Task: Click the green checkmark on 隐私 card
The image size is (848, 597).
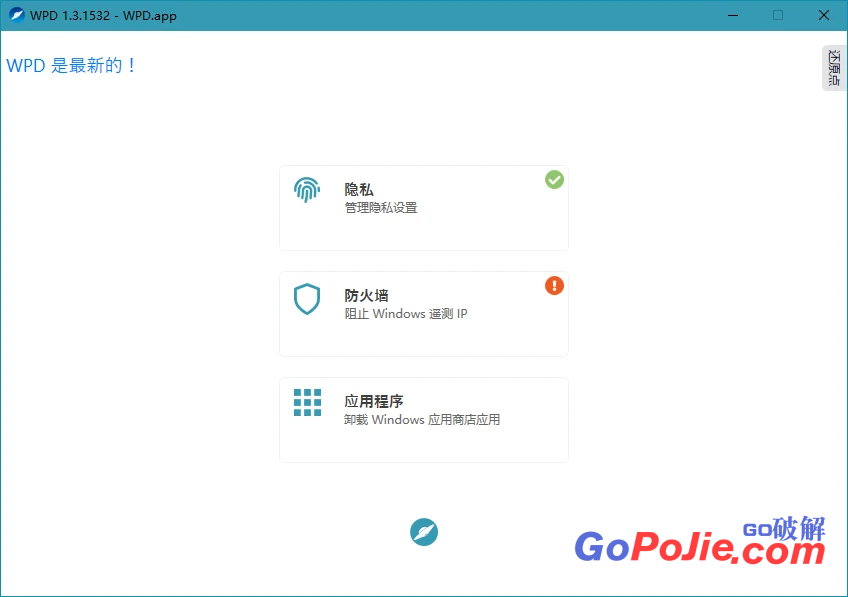Action: (x=554, y=180)
